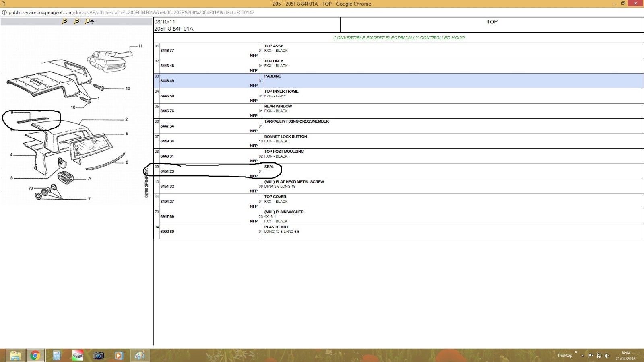Show hidden system tray icons
Screen dimensions: 644x362
[x=582, y=356]
